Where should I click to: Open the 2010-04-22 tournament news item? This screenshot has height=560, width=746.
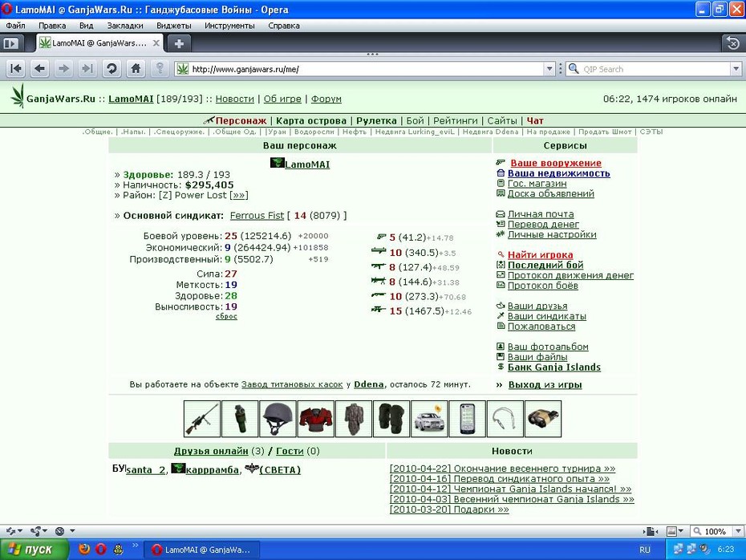502,469
